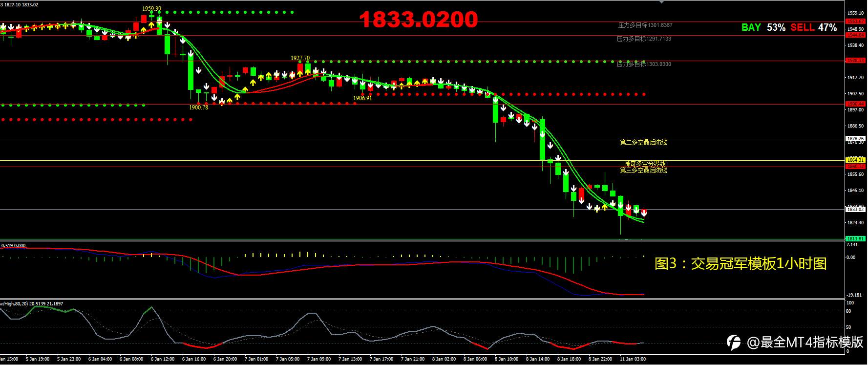Select the 压力多目标1303.0300 label
This screenshot has width=868, height=365.
[644, 64]
